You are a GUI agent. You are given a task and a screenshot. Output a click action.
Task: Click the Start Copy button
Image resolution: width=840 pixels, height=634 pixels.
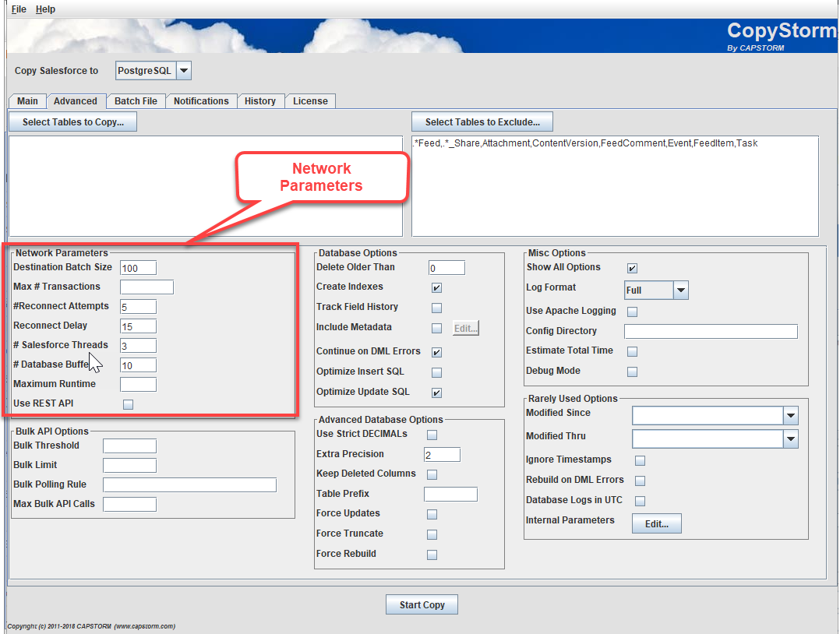pos(422,604)
